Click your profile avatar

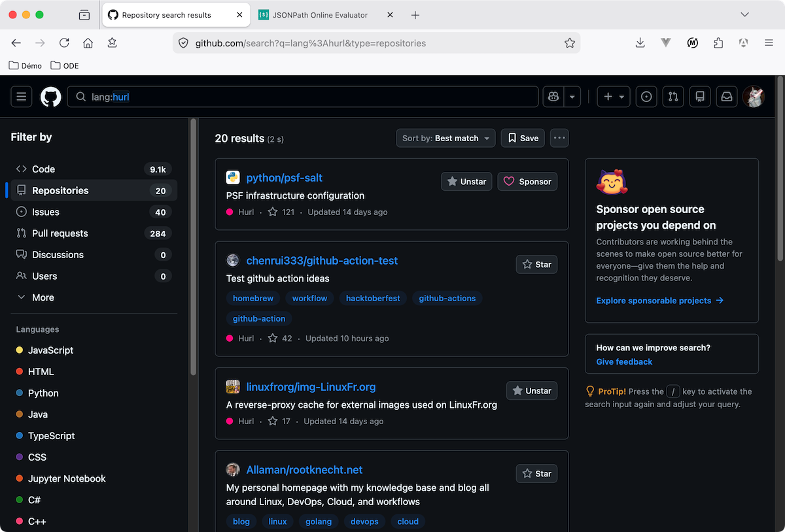pyautogui.click(x=754, y=96)
